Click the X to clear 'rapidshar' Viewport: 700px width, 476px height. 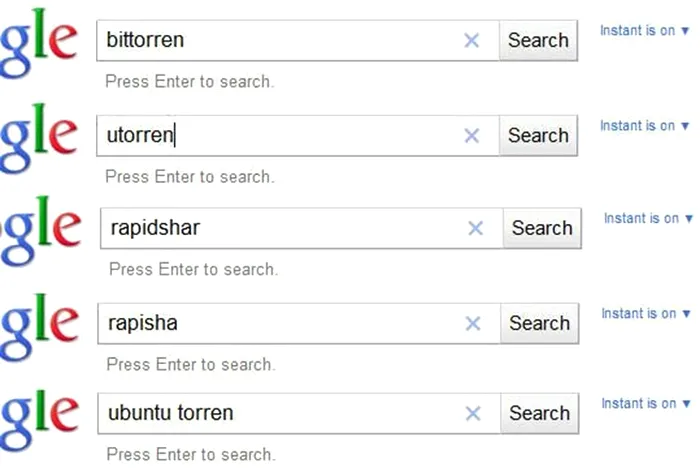point(476,229)
